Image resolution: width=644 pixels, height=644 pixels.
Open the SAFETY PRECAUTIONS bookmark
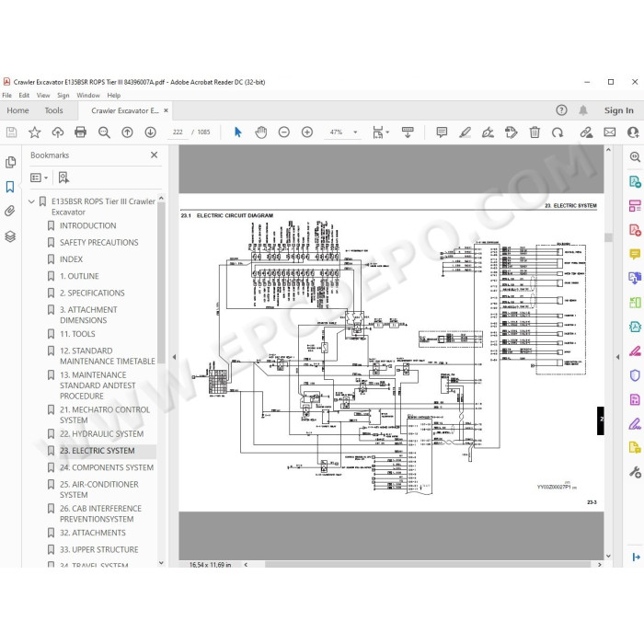point(98,242)
